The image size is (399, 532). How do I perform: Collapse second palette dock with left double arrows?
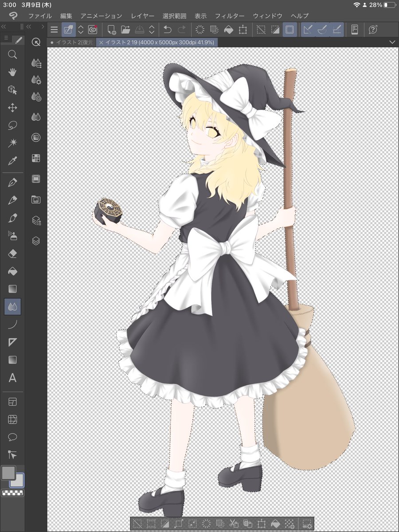click(x=29, y=27)
